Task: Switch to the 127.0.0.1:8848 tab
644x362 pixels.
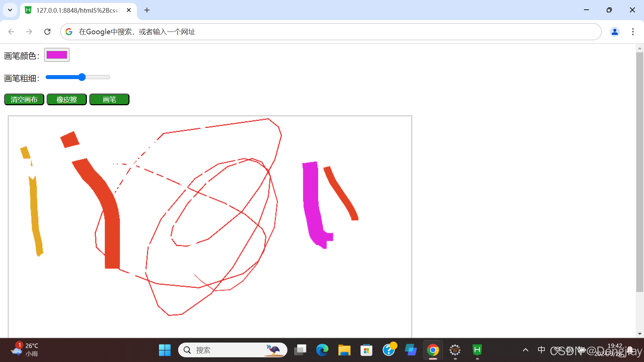Action: [77, 10]
